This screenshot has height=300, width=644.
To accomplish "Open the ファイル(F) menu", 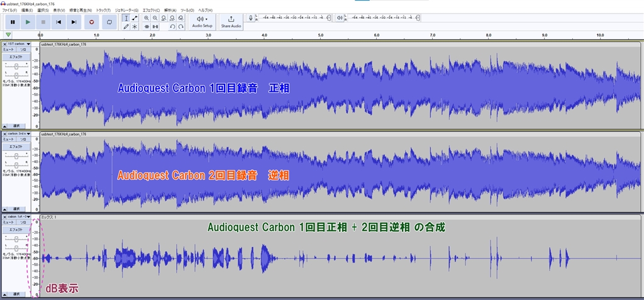I will click(10, 11).
